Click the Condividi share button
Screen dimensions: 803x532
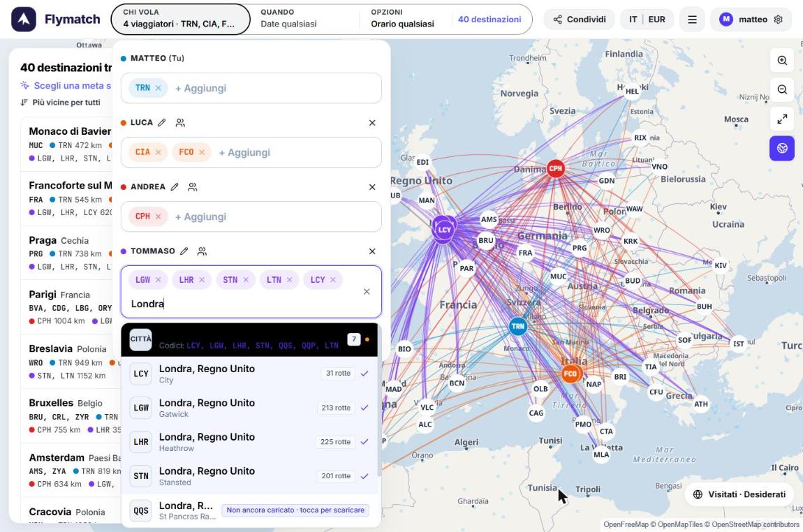(579, 20)
